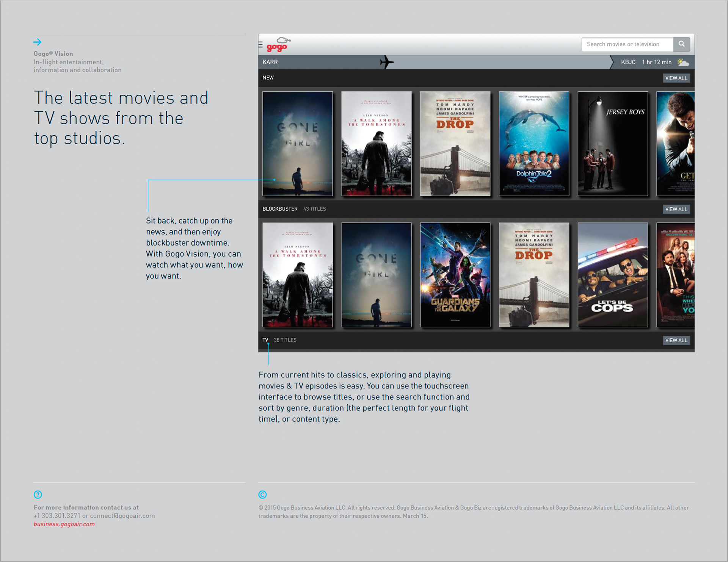
Task: Select the KBJC destination airport label
Action: tap(628, 62)
